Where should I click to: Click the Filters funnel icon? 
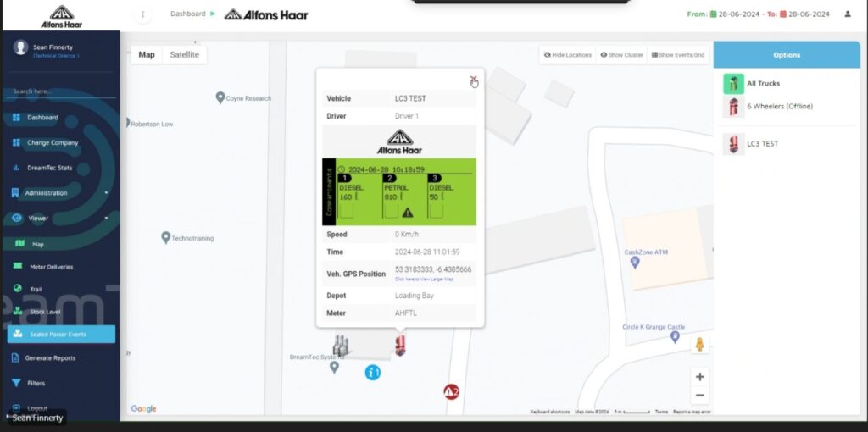point(16,383)
